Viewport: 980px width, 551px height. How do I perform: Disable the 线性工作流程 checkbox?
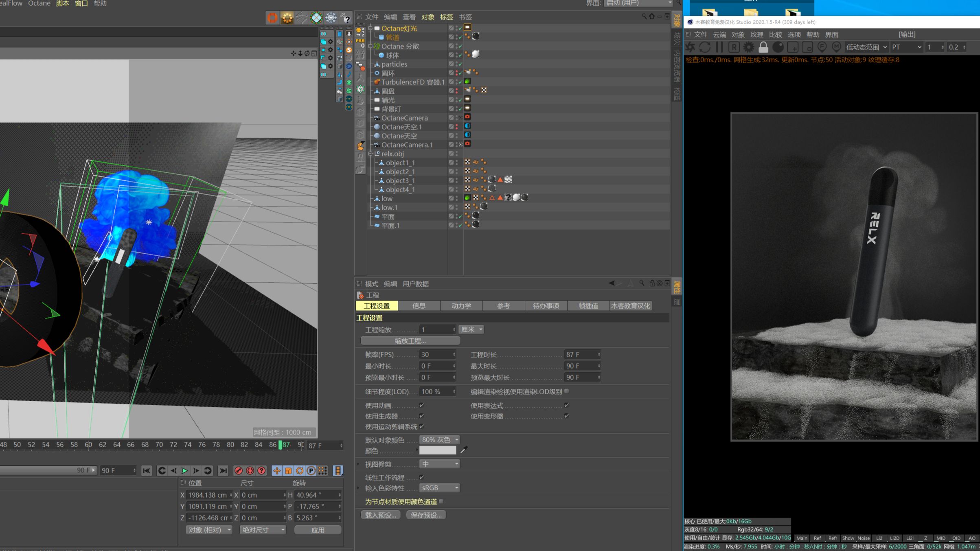422,477
